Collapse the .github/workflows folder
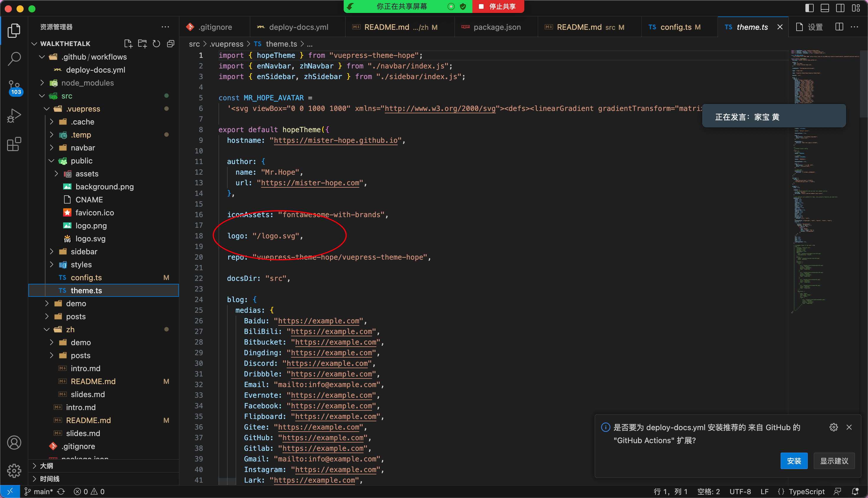Image resolution: width=868 pixels, height=498 pixels. click(42, 57)
